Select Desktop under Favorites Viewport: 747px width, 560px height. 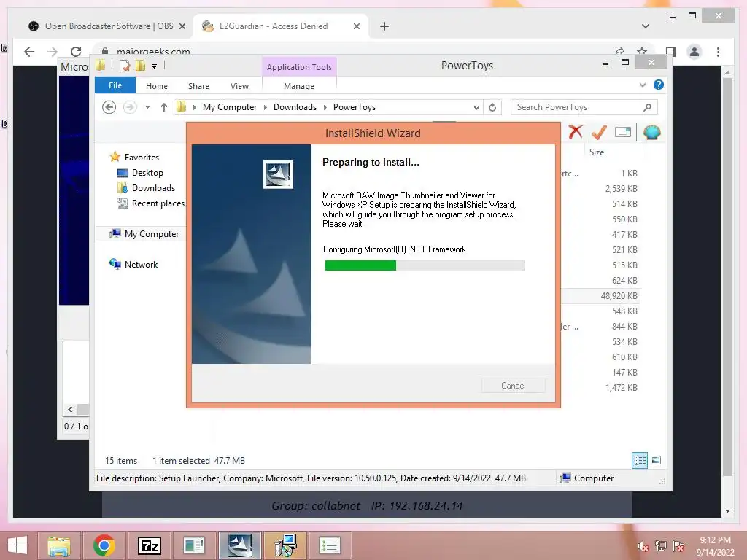147,173
